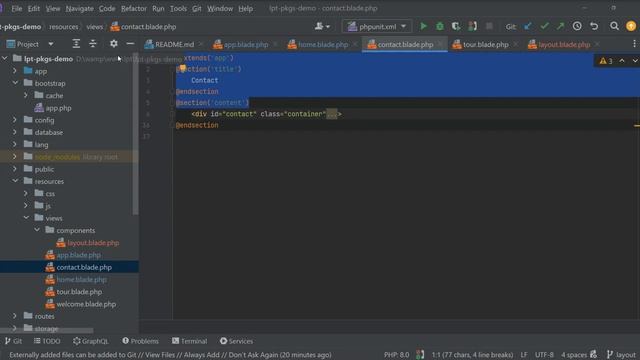Open the TODO tool window

pyautogui.click(x=47, y=341)
